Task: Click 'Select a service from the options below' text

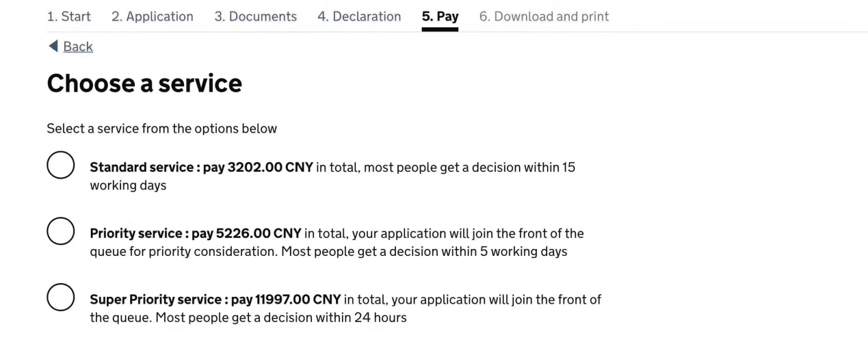Action: coord(161,129)
